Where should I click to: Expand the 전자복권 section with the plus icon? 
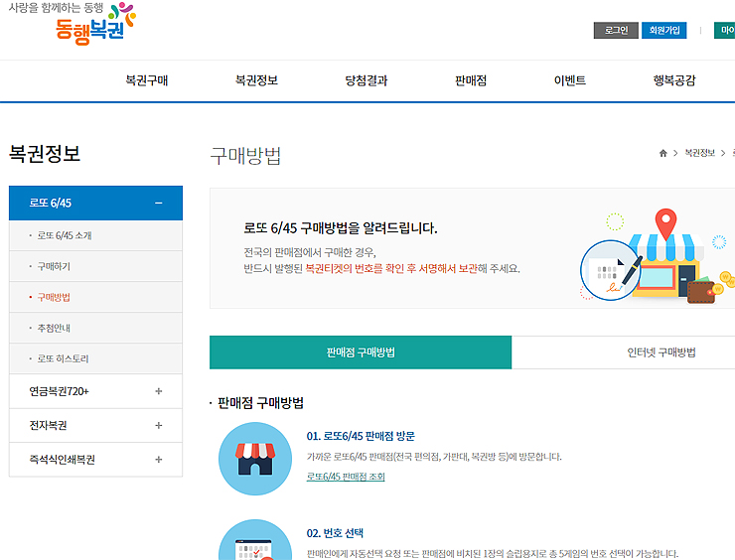159,426
